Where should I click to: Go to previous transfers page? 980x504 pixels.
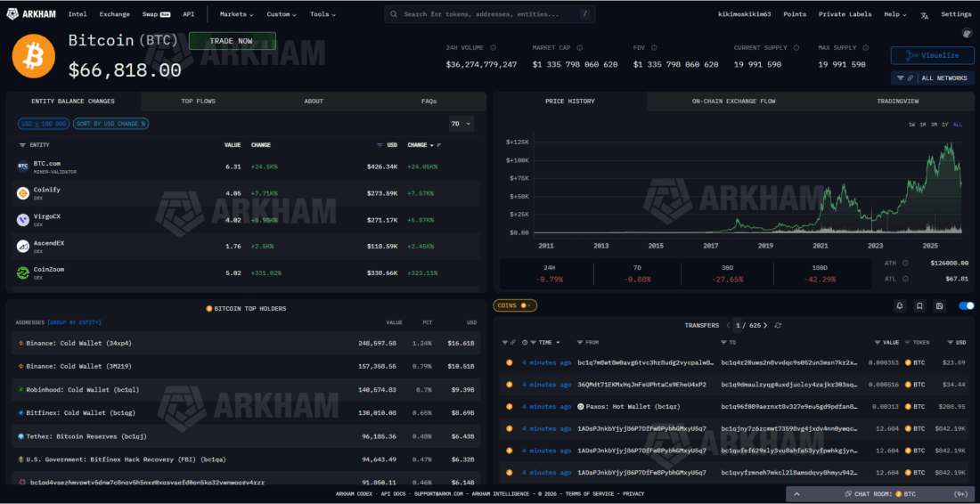(728, 325)
